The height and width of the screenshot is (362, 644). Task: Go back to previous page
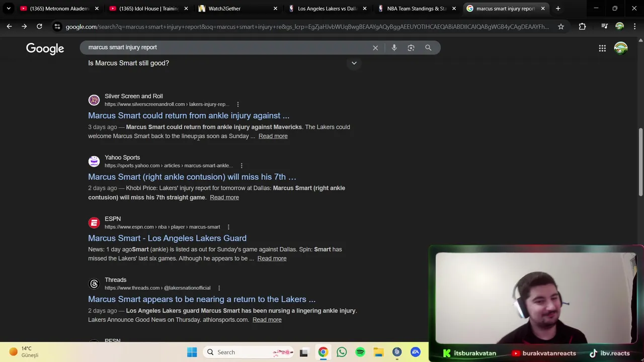[9, 27]
